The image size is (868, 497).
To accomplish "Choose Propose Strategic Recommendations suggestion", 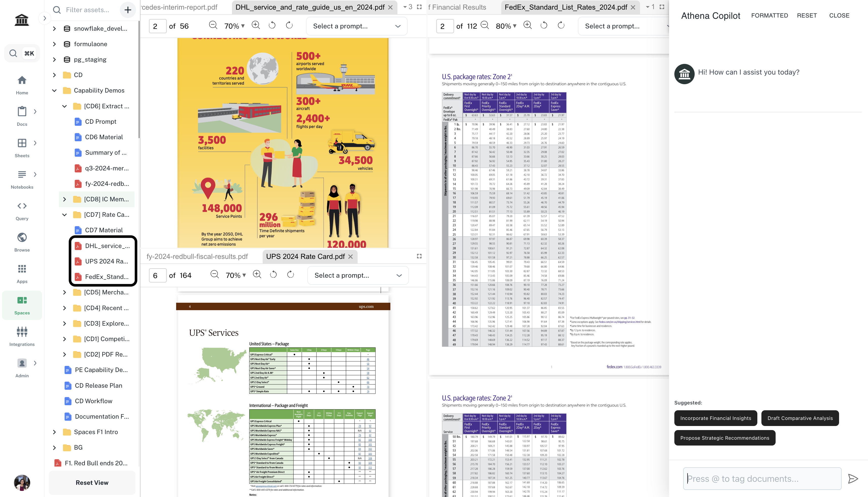I will [725, 438].
